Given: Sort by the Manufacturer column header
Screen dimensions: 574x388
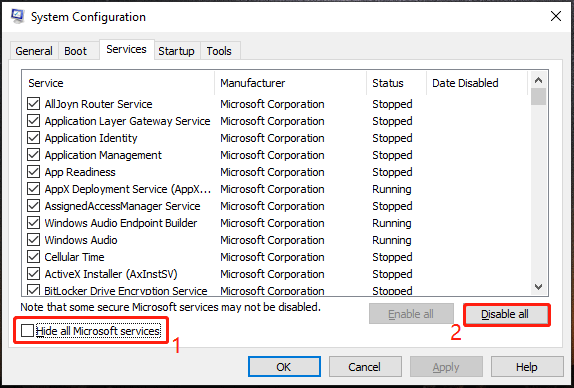Looking at the screenshot, I should click(291, 83).
